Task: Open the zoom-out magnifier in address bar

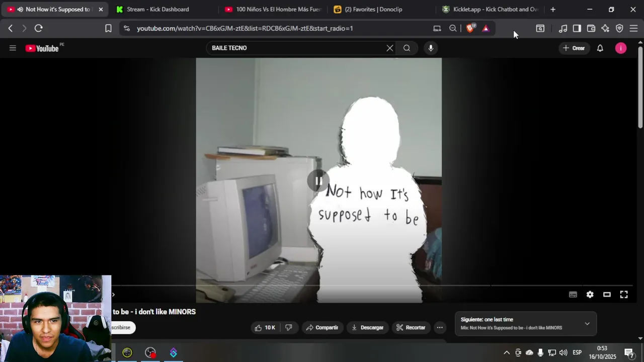Action: point(453,29)
